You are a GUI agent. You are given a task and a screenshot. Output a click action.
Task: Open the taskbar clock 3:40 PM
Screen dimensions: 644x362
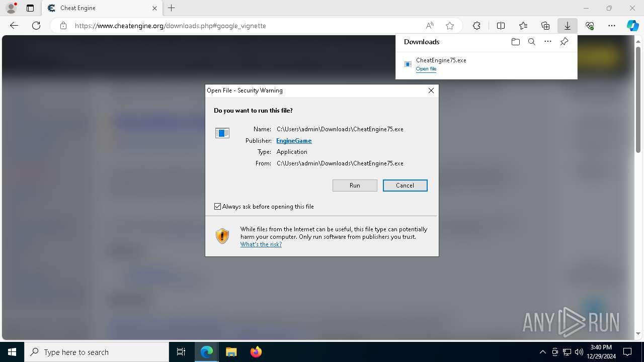(x=601, y=352)
